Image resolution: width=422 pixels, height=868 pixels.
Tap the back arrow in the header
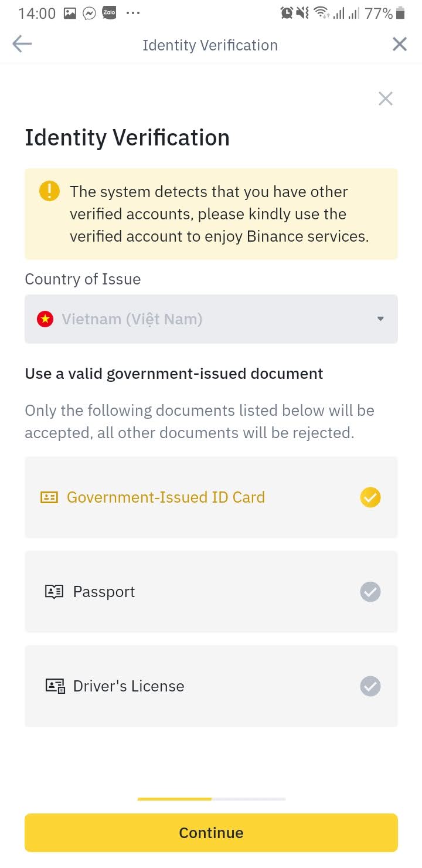click(x=22, y=45)
